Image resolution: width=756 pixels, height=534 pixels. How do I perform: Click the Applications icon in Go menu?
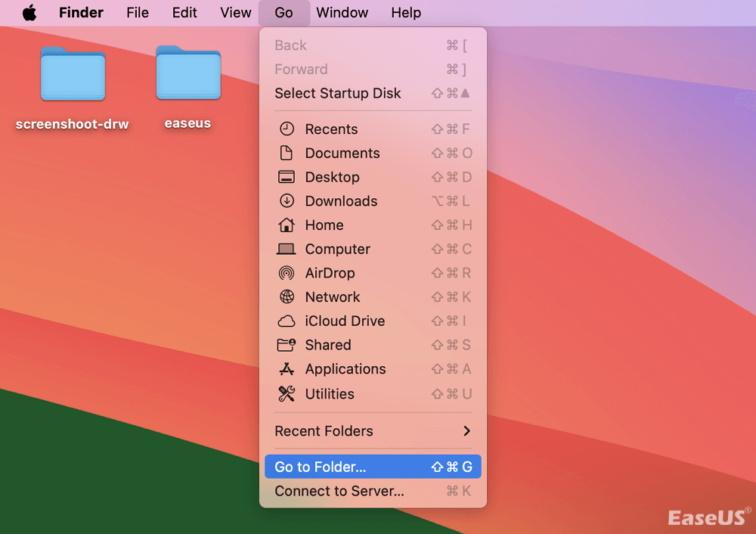point(287,369)
